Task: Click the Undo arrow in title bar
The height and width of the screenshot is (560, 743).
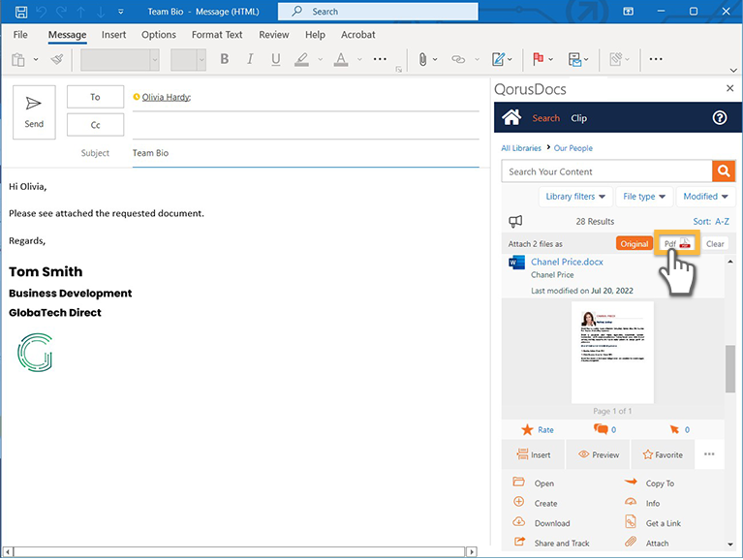Action: tap(42, 12)
